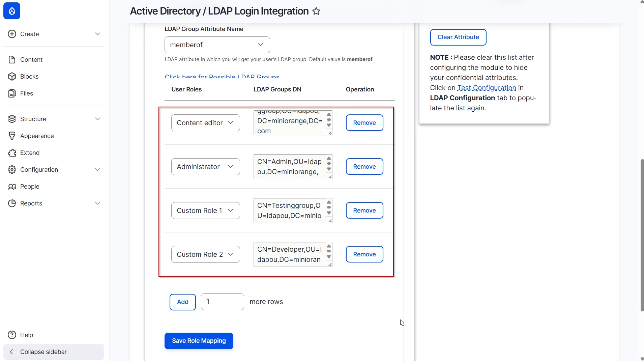Click the Add rows button
Screen dimensions: 644x361
[x=183, y=302]
